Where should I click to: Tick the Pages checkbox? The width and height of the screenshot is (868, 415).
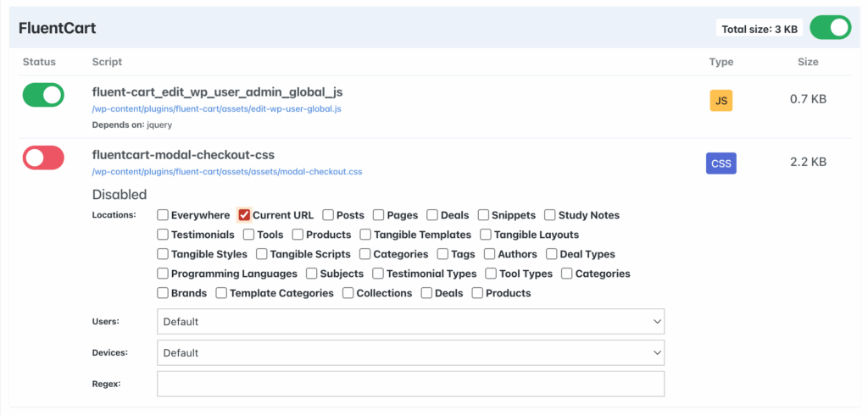(379, 215)
